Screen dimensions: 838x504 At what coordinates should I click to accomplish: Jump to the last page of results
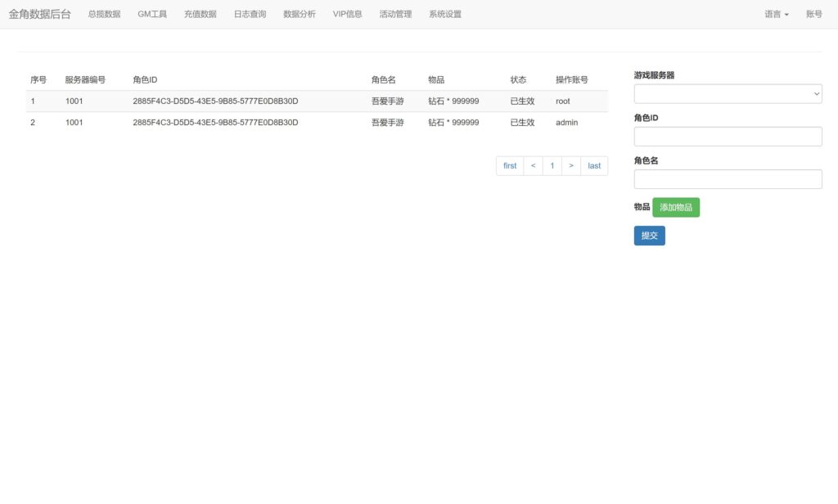click(594, 165)
